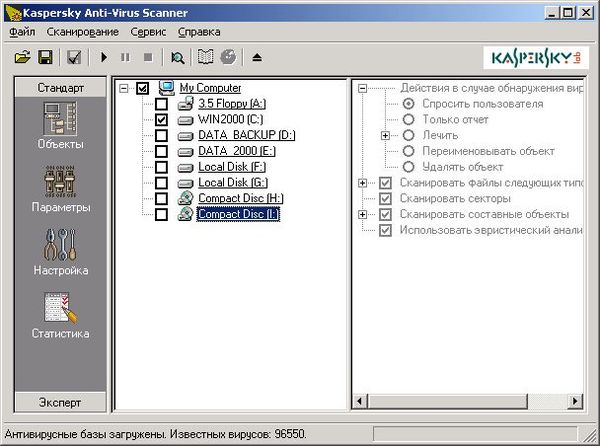
Task: Open the Файл menu
Action: pos(22,32)
